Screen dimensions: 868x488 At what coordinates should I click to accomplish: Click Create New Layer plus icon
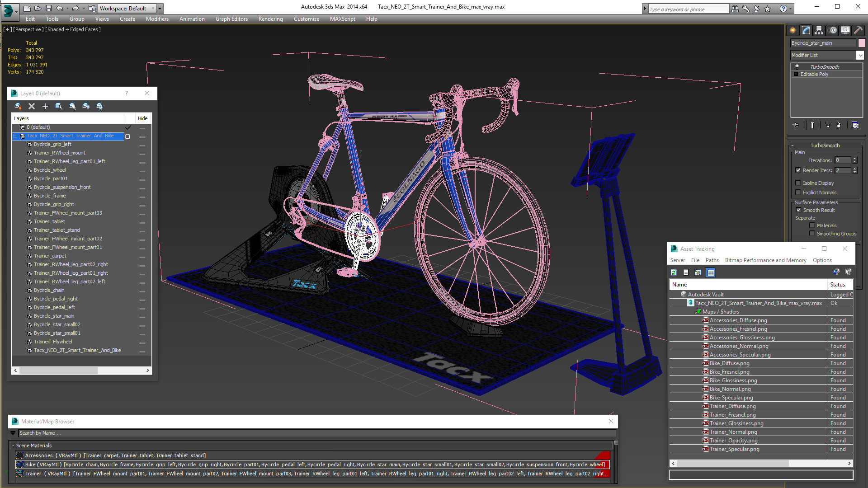click(x=45, y=106)
